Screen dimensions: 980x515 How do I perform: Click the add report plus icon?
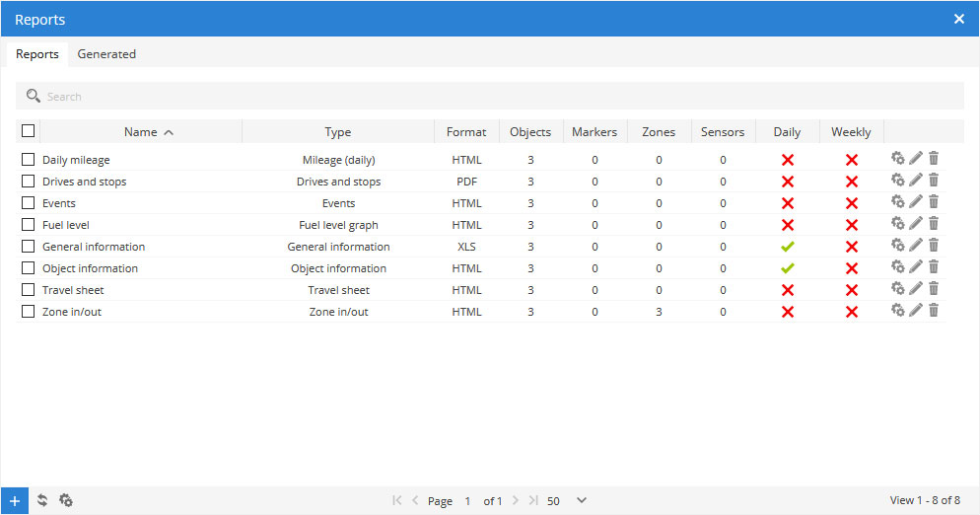pos(15,500)
